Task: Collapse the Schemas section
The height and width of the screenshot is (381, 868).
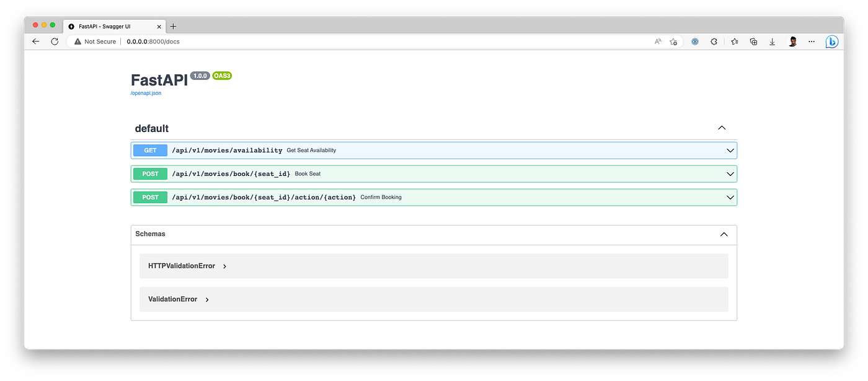Action: [x=724, y=234]
